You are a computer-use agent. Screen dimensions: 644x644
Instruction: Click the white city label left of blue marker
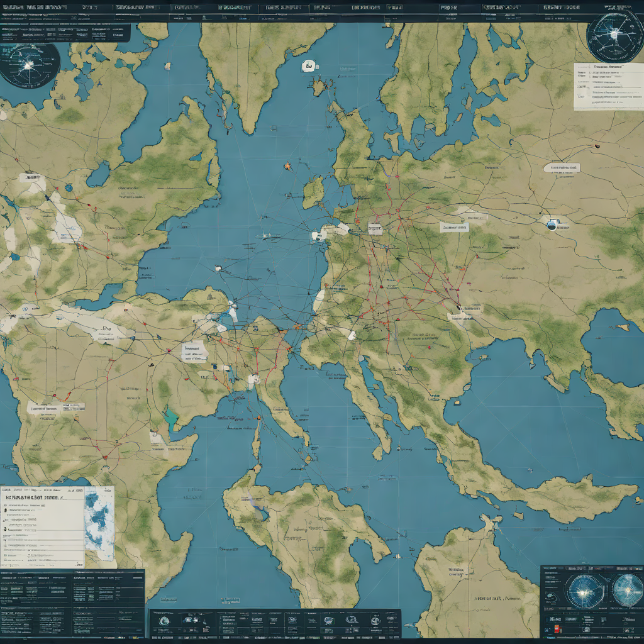pos(454,226)
